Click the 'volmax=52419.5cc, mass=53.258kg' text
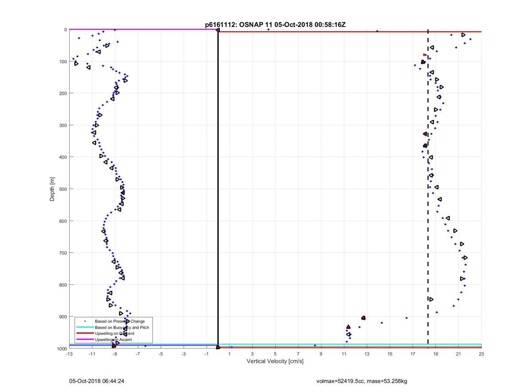Viewport: 532px width, 392px height. tap(362, 381)
